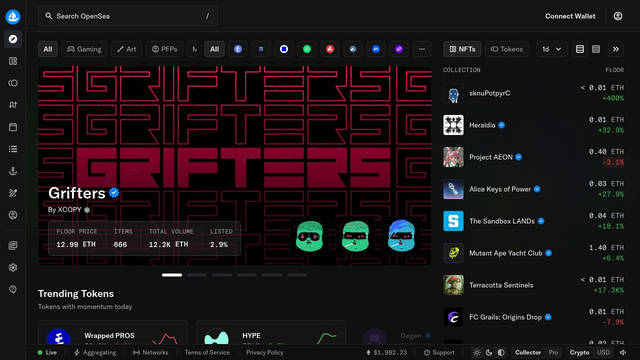Open the Help question-mark icon in sidebar
The height and width of the screenshot is (360, 640).
[13, 289]
